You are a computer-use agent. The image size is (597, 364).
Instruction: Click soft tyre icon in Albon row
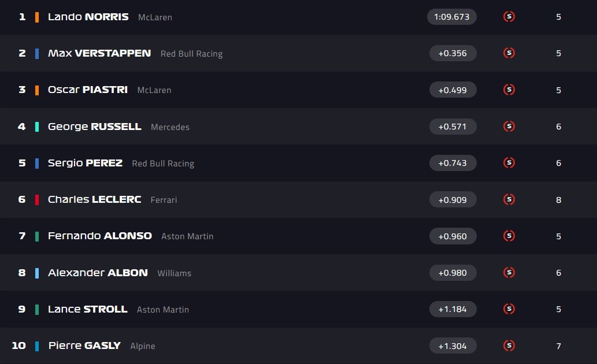pos(509,273)
